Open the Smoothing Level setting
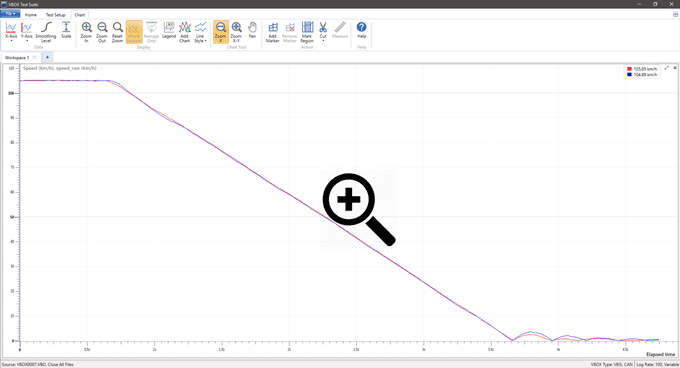680x368 pixels. (46, 32)
